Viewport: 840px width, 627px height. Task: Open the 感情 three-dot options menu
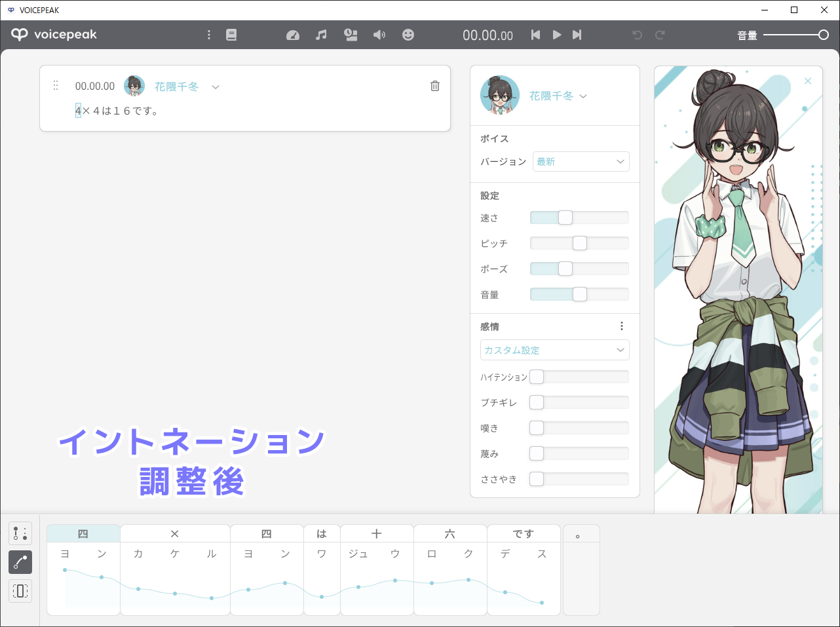click(622, 326)
